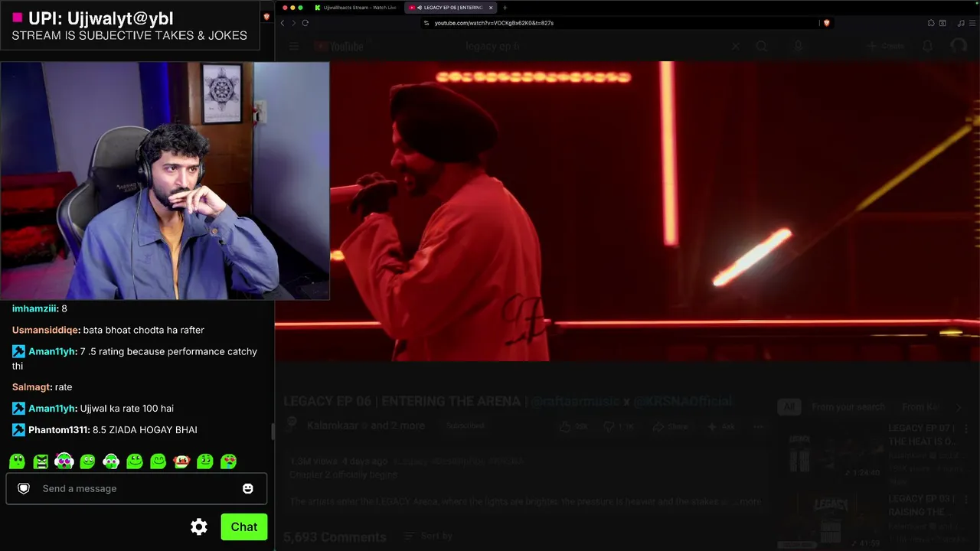This screenshot has width=980, height=551.
Task: Open the browser hamburger menu
Action: (972, 23)
